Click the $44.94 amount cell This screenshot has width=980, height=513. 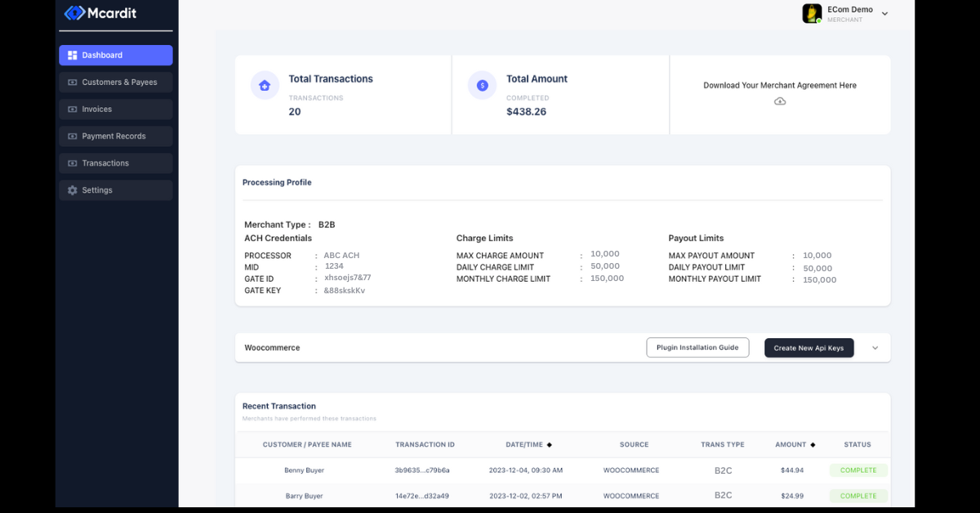point(792,471)
